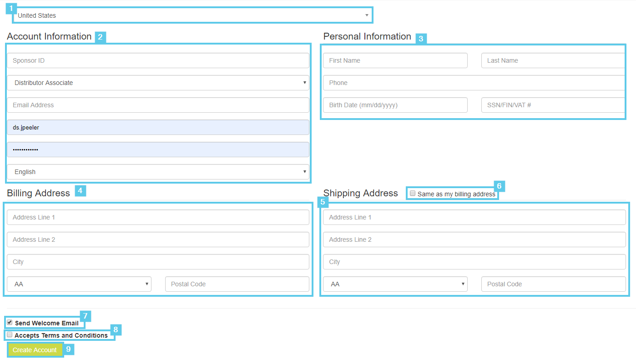Uncheck Send Welcome Email checkbox
The image size is (636, 364).
click(10, 322)
